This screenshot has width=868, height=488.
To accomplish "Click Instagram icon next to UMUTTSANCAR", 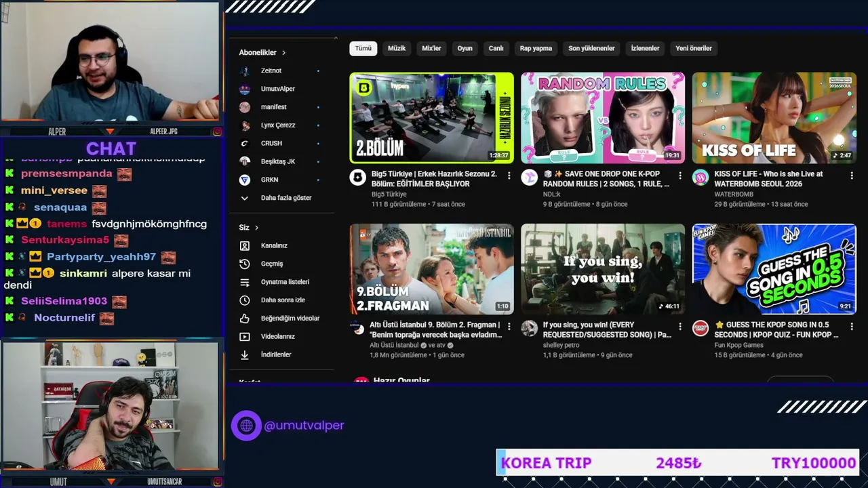I will [218, 482].
